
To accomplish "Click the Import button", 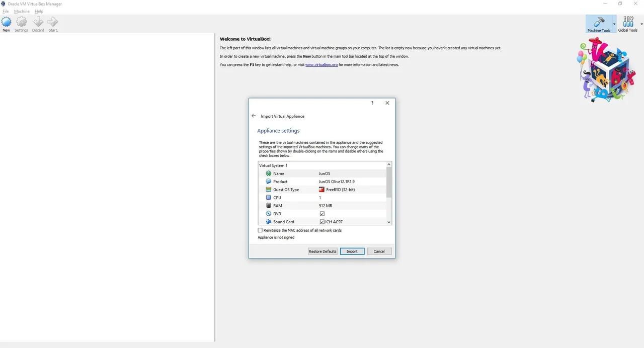I will point(352,251).
